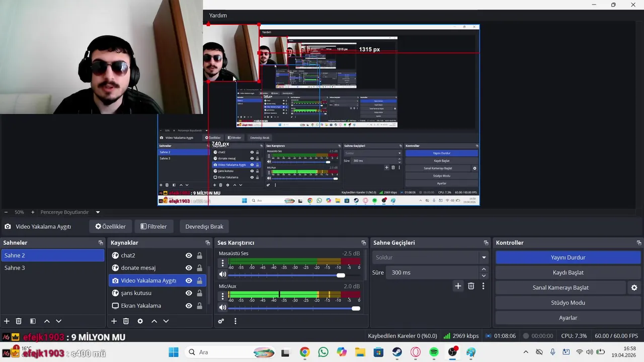Open the Filtreler button in source toolbar

click(x=153, y=227)
